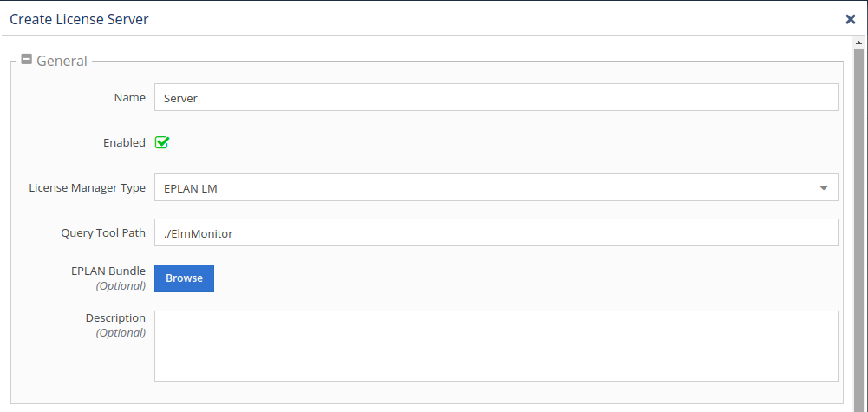Viewport: 868px width, 412px height.
Task: Click the scrollbar up arrow
Action: 859,43
